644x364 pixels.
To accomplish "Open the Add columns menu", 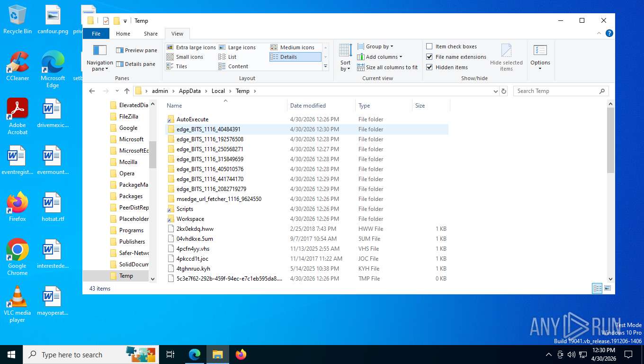I will tap(379, 57).
